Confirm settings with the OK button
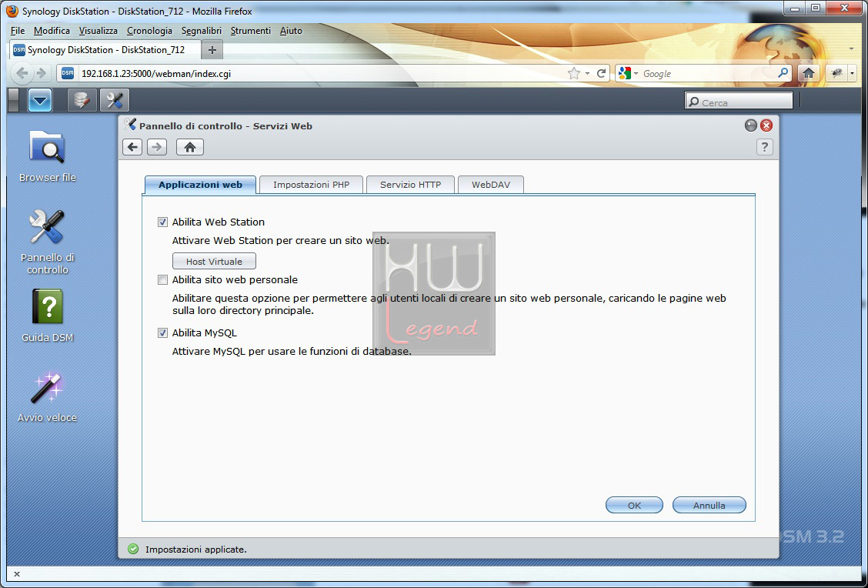 tap(634, 505)
